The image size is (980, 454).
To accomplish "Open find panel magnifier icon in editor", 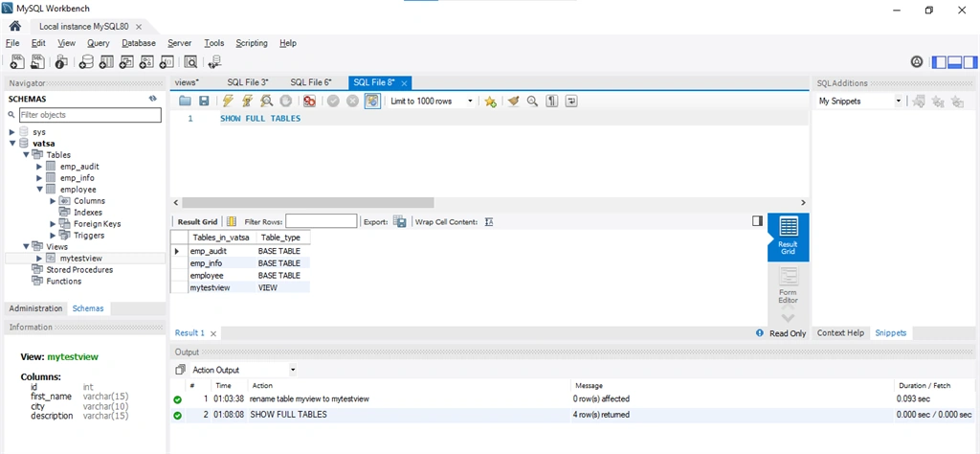I will click(532, 101).
